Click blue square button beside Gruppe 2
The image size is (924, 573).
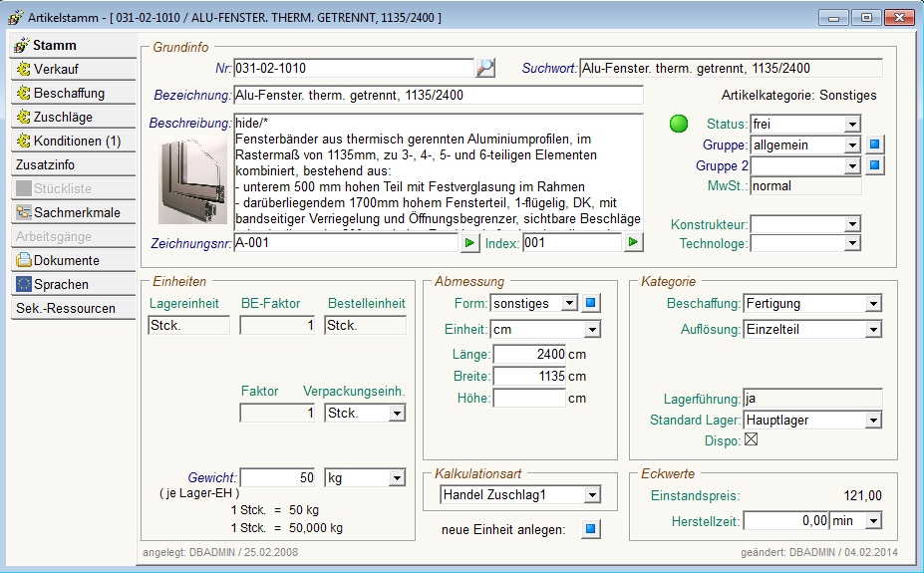point(873,165)
